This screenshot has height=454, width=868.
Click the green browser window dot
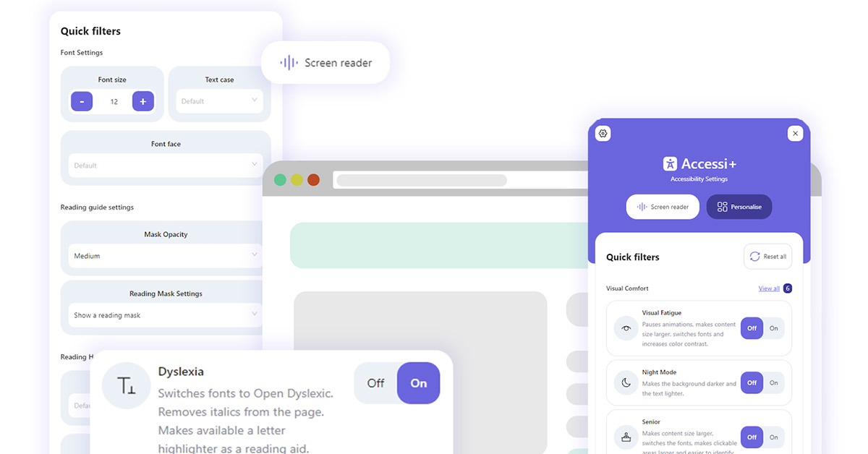[x=280, y=180]
